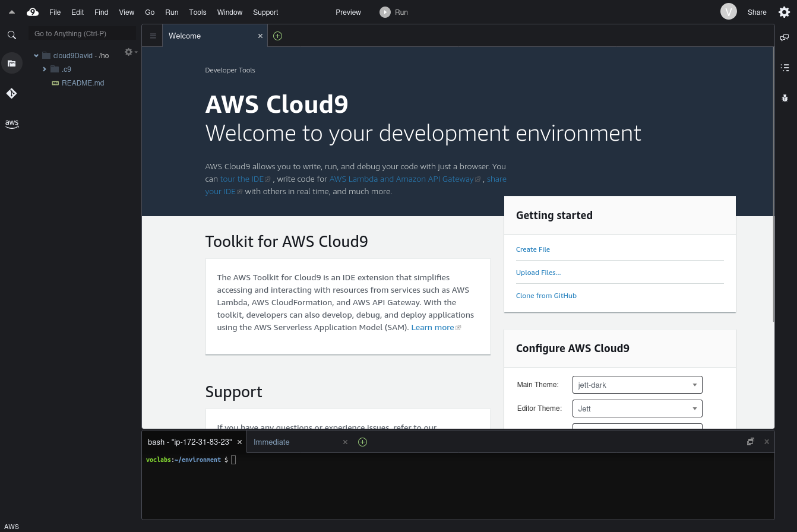Viewport: 797px width, 532px height.
Task: Click the Create File link
Action: (x=532, y=249)
